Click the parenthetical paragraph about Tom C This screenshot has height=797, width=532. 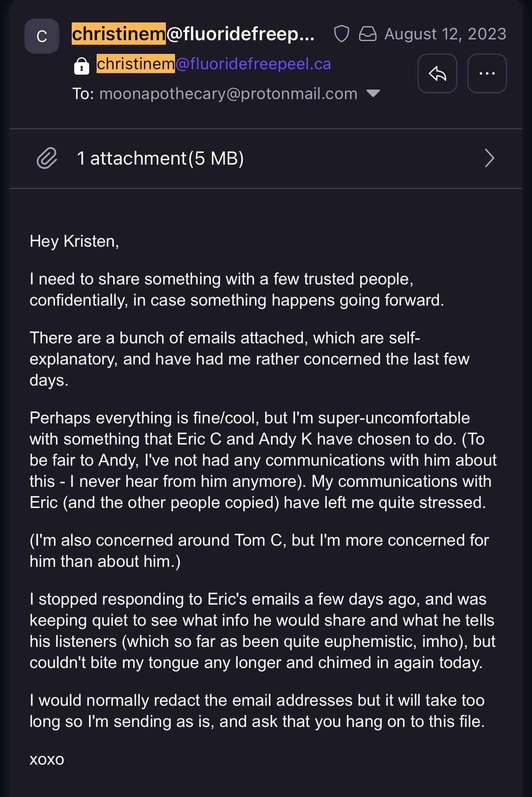pyautogui.click(x=259, y=551)
